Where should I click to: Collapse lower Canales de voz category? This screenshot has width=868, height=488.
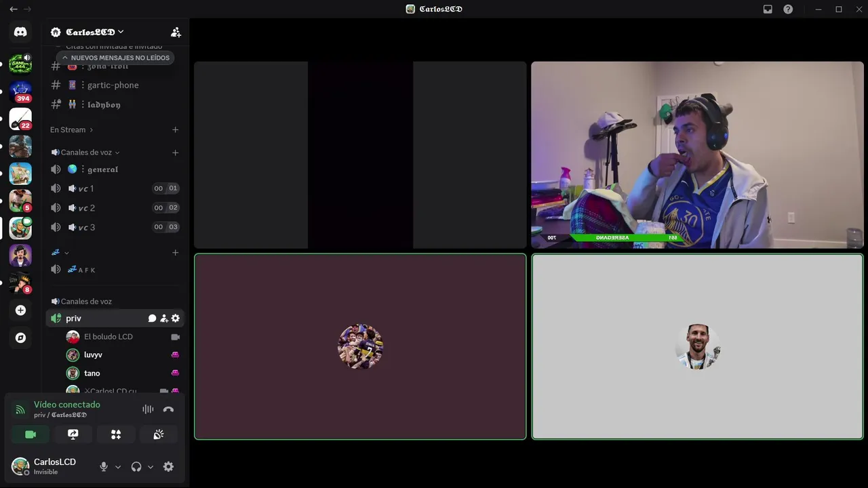[82, 302]
